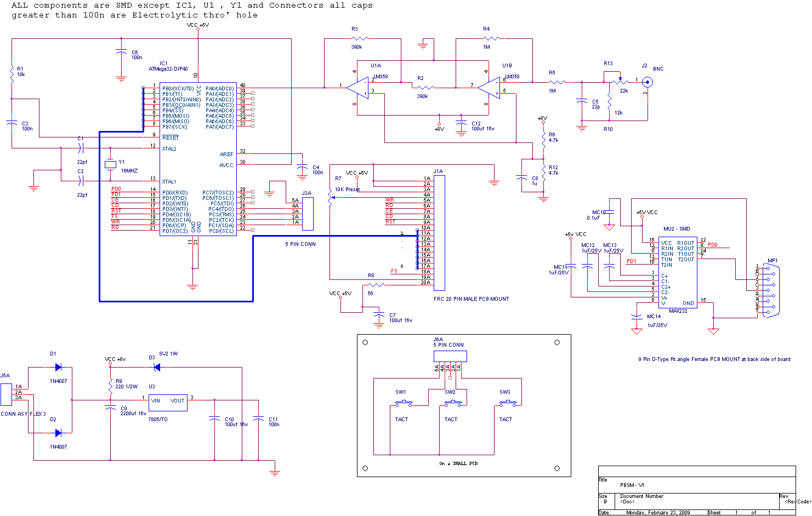The height and width of the screenshot is (516, 812).
Task: Click the '10K Preset' label
Action: click(348, 190)
